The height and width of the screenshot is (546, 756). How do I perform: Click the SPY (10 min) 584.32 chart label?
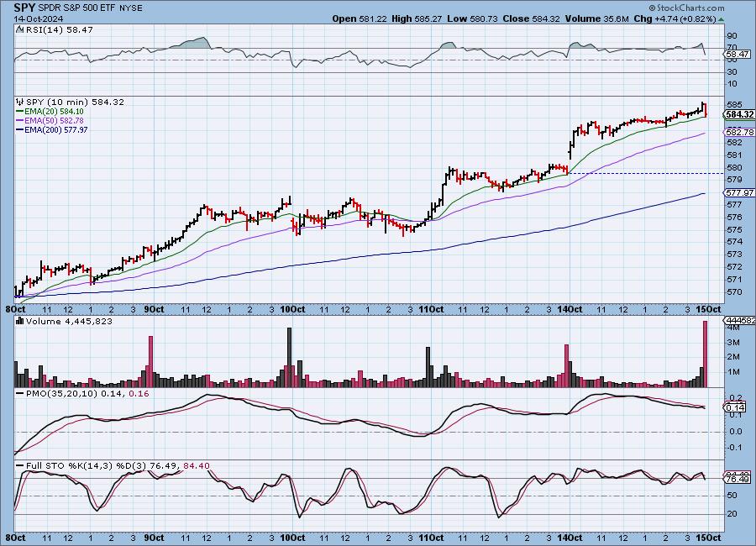click(x=75, y=102)
